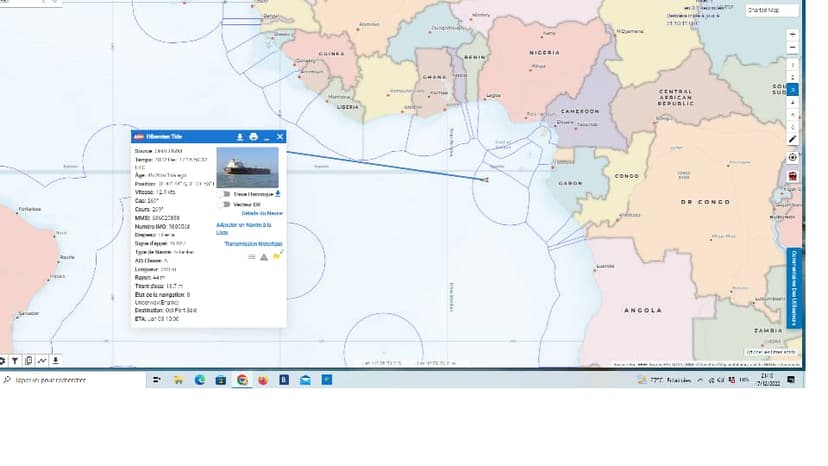Click the Numéro IMO row in popup
The height and width of the screenshot is (466, 828).
point(163,226)
